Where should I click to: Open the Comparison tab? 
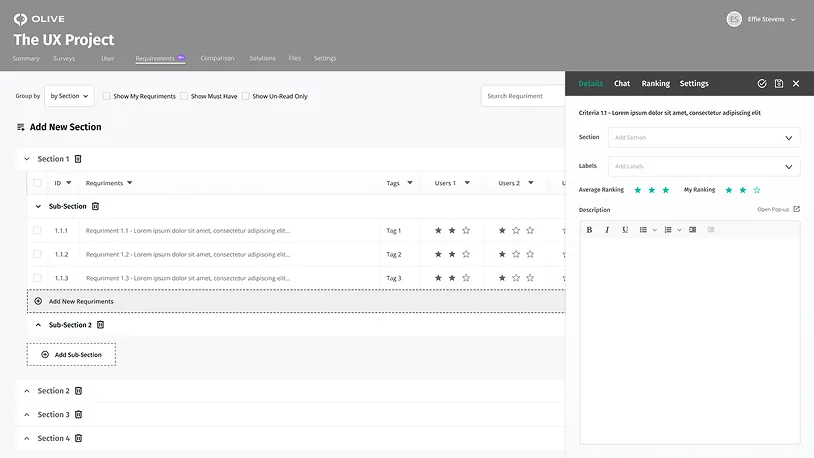click(218, 58)
